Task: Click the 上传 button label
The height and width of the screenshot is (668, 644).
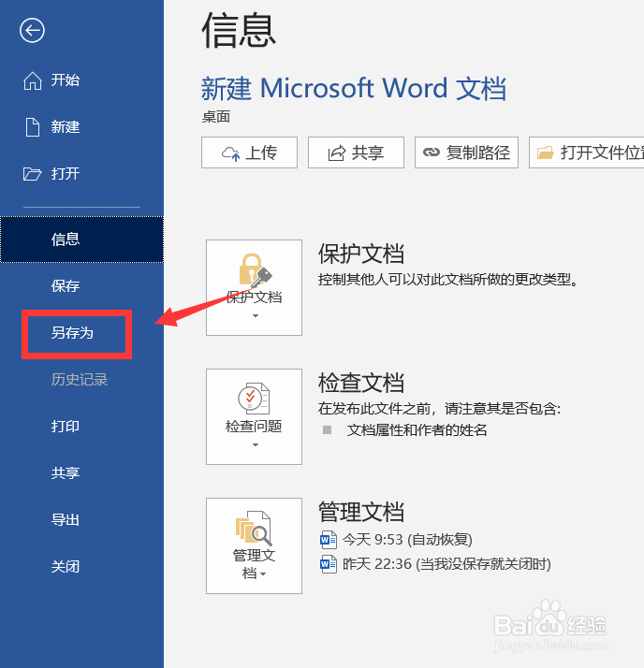Action: pyautogui.click(x=261, y=152)
